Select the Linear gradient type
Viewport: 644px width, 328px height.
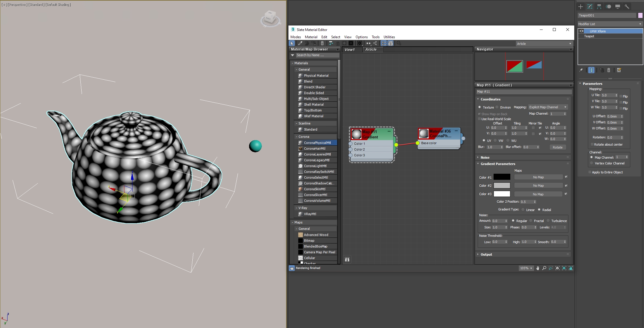coord(523,210)
